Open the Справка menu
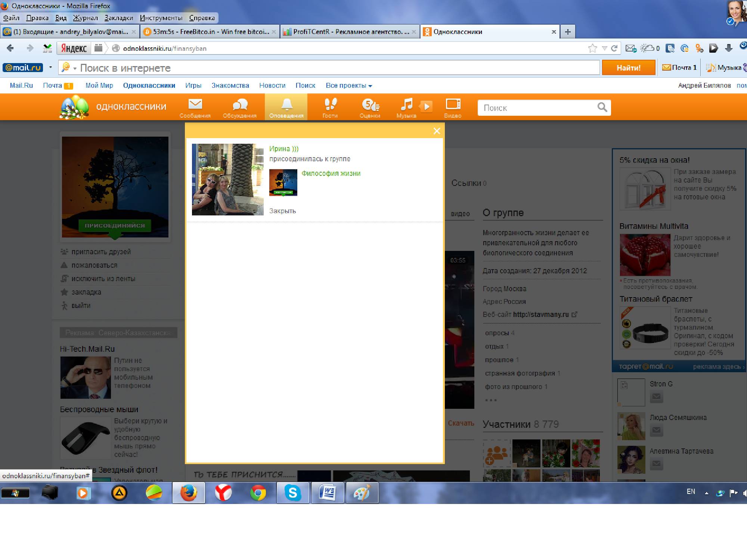The image size is (747, 560). pyautogui.click(x=202, y=18)
